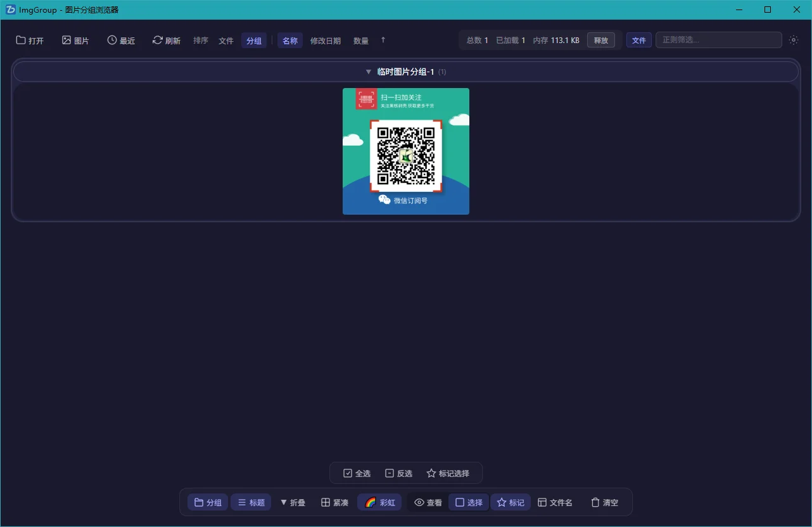812x527 pixels.
Task: Invert selection with 反选
Action: tap(399, 473)
